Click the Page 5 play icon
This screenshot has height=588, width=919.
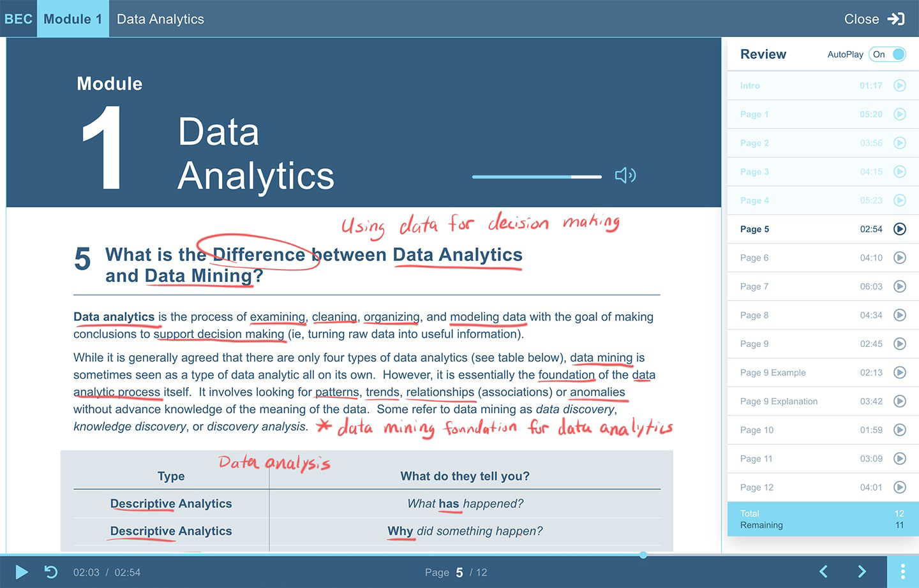pos(900,229)
